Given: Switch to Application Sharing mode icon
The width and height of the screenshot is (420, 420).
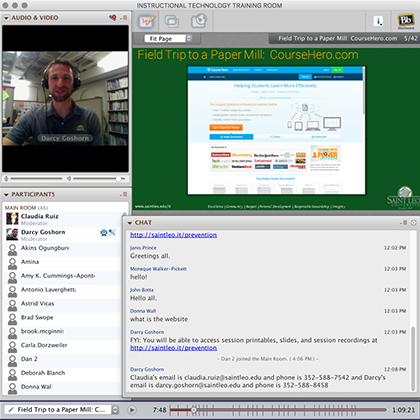Looking at the screenshot, I should 172,22.
